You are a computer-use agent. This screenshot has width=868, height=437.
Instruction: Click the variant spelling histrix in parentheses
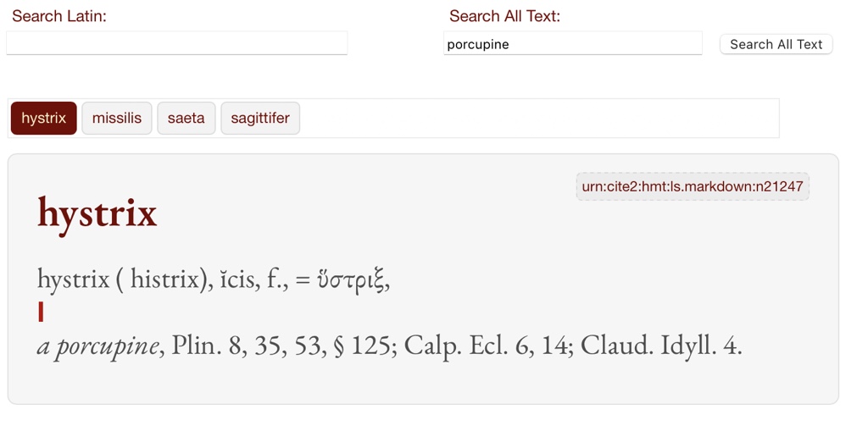click(x=164, y=279)
